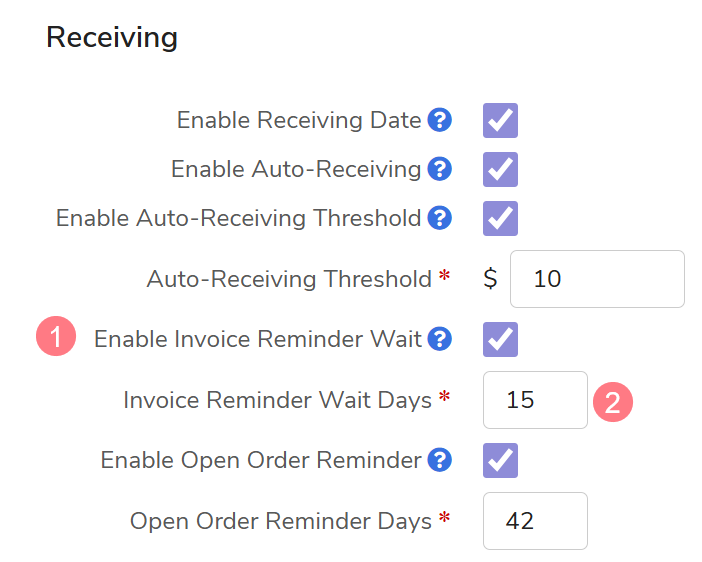Click help icon for Enable Invoice Reminder Wait
Viewport: 702px width, 562px height.
(440, 340)
